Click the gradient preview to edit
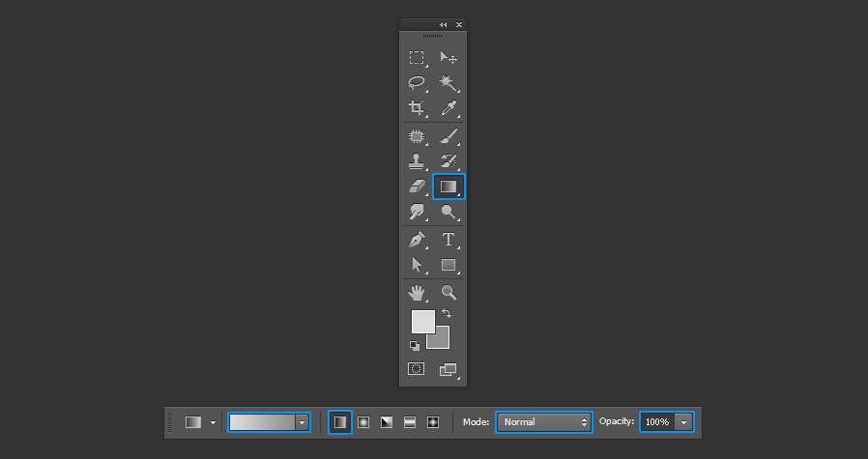The width and height of the screenshot is (868, 459). coord(262,422)
